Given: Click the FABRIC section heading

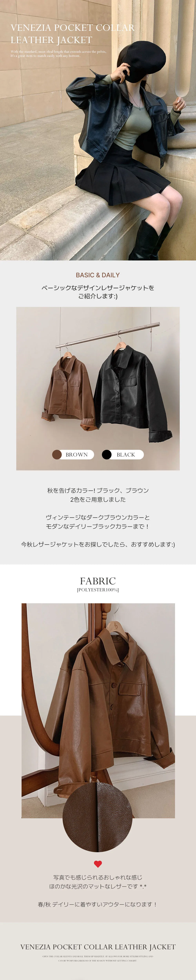Looking at the screenshot, I should (98, 581).
